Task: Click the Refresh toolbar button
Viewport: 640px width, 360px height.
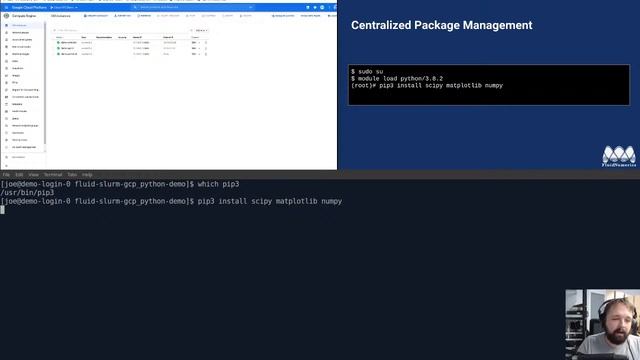Action: point(144,16)
